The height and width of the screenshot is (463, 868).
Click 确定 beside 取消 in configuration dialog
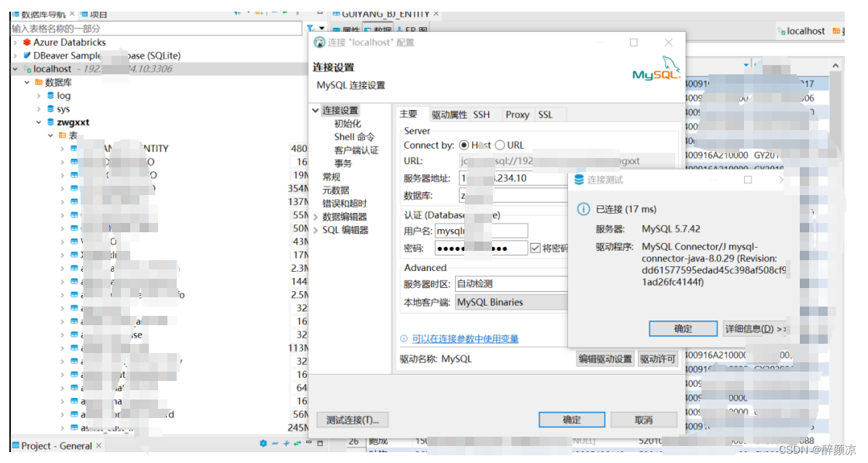point(572,420)
